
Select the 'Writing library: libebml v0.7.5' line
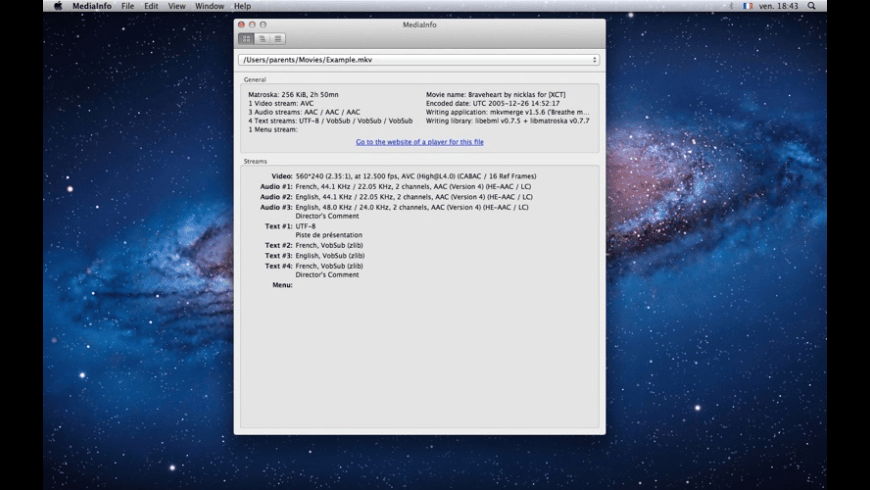point(507,120)
